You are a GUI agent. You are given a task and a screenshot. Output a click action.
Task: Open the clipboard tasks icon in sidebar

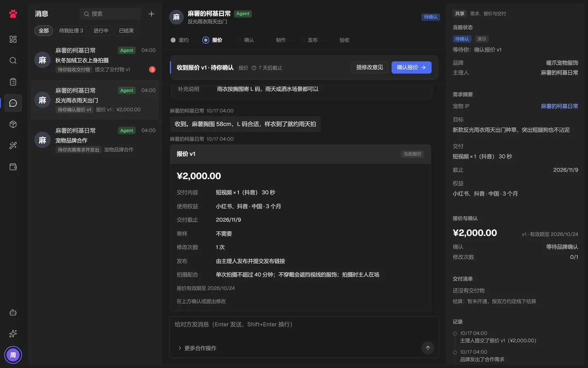(13, 82)
